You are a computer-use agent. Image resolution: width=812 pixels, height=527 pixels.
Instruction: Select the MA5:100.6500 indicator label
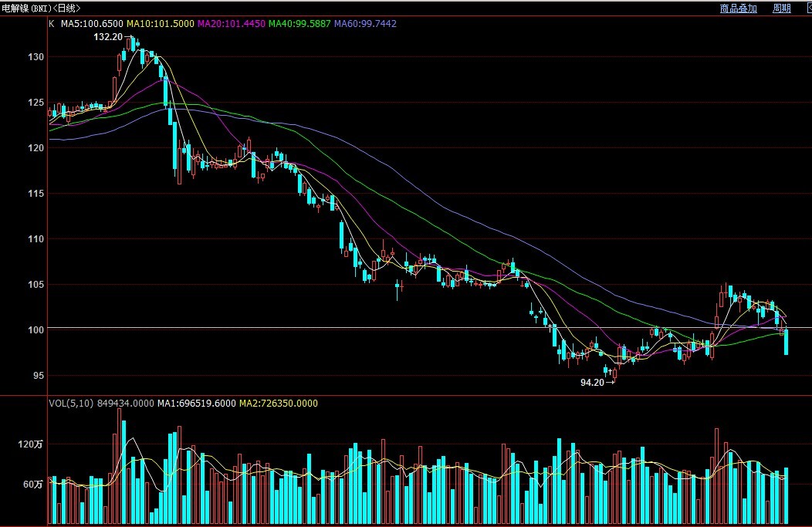(92, 24)
